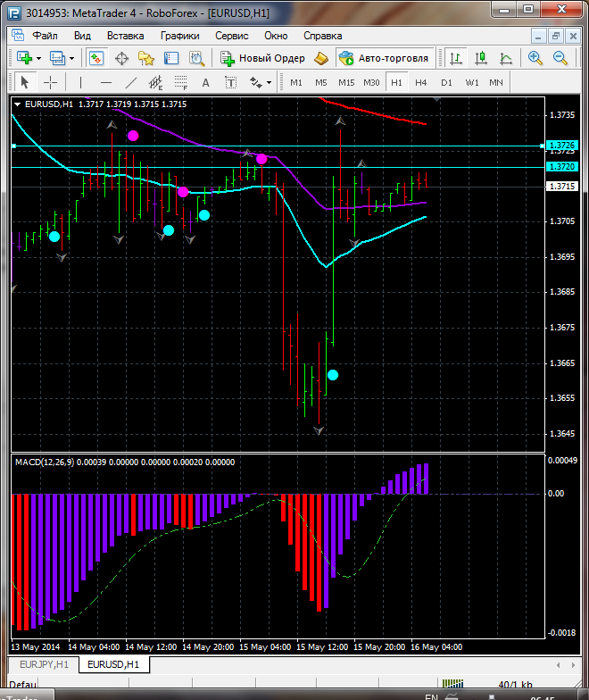This screenshot has width=589, height=700.
Task: Open the Вид menu
Action: coord(82,36)
